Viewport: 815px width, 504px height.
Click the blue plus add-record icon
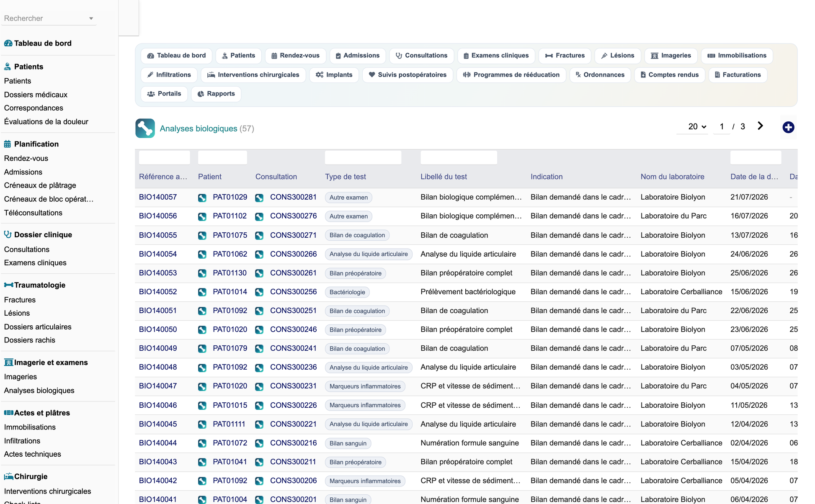(788, 127)
